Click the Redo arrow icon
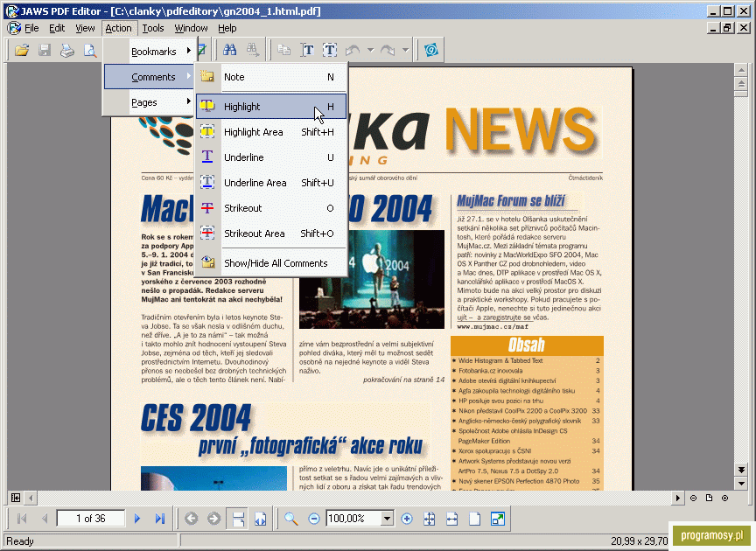Screen dimensions: 756x551 click(387, 50)
